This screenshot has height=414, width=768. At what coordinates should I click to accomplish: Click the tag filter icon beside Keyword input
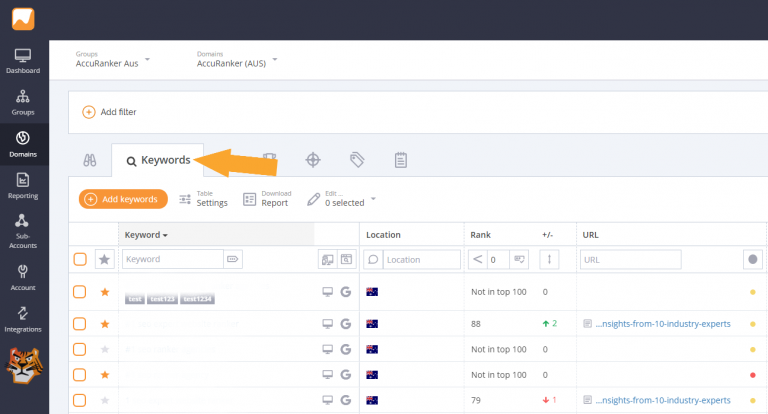[x=233, y=259]
